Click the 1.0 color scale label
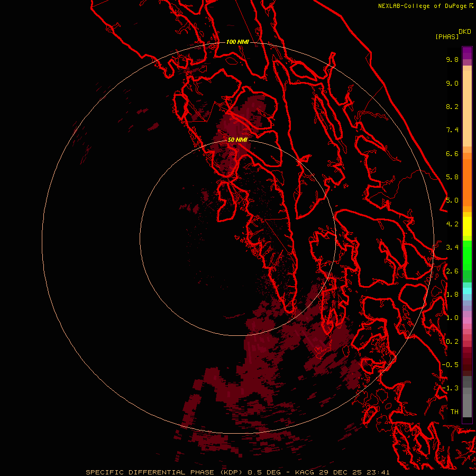476x476 pixels. (452, 318)
